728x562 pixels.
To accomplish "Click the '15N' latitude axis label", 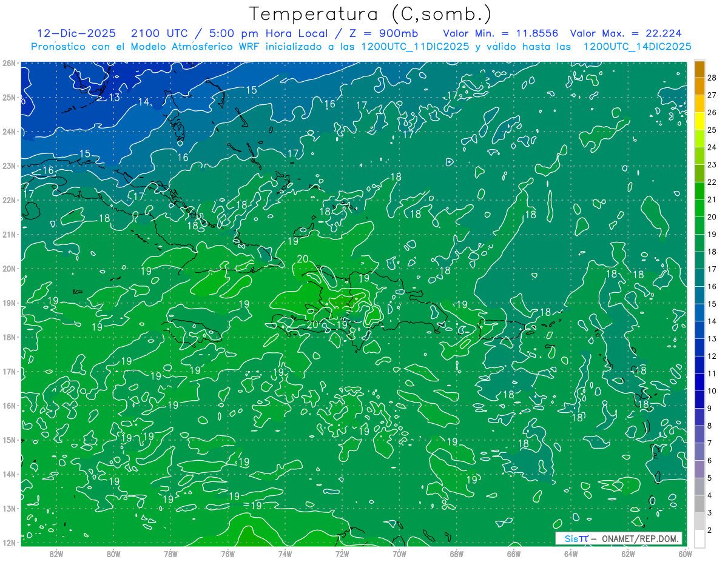I will click(x=8, y=440).
